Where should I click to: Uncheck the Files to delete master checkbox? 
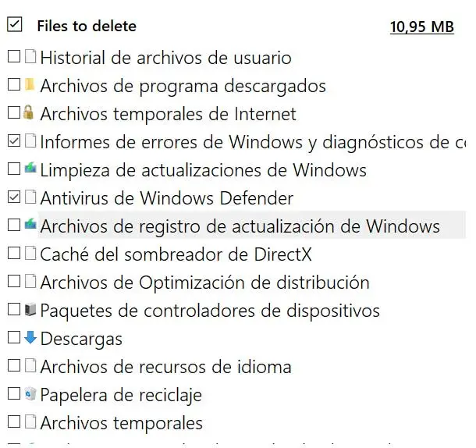14,25
